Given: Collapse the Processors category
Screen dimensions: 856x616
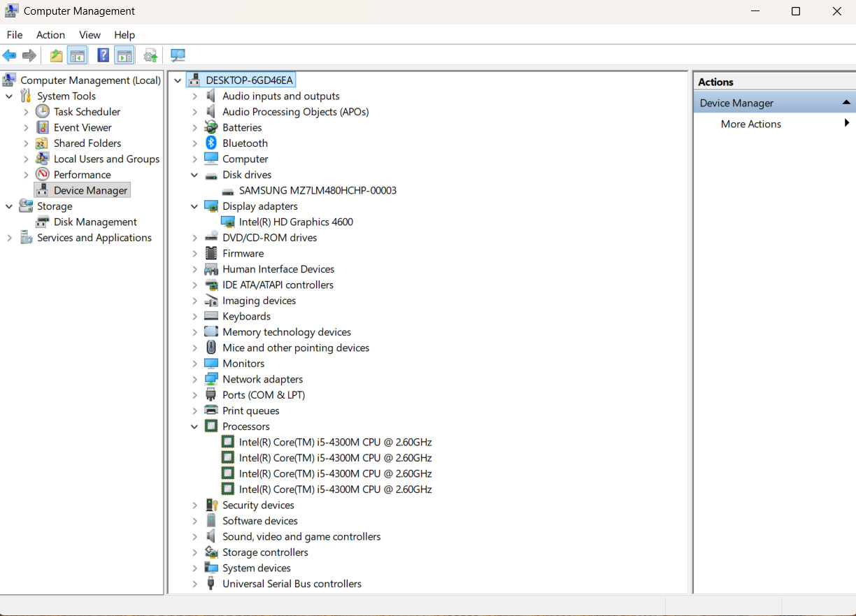Looking at the screenshot, I should point(194,427).
